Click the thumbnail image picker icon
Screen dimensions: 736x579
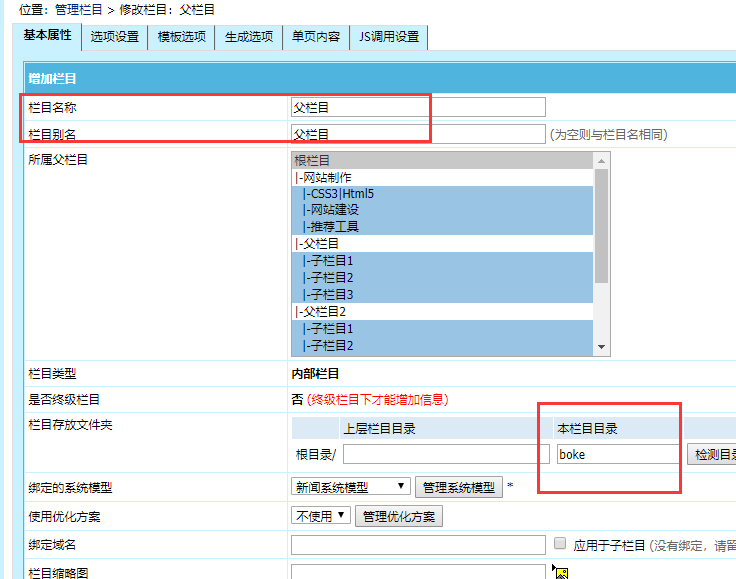(x=561, y=572)
